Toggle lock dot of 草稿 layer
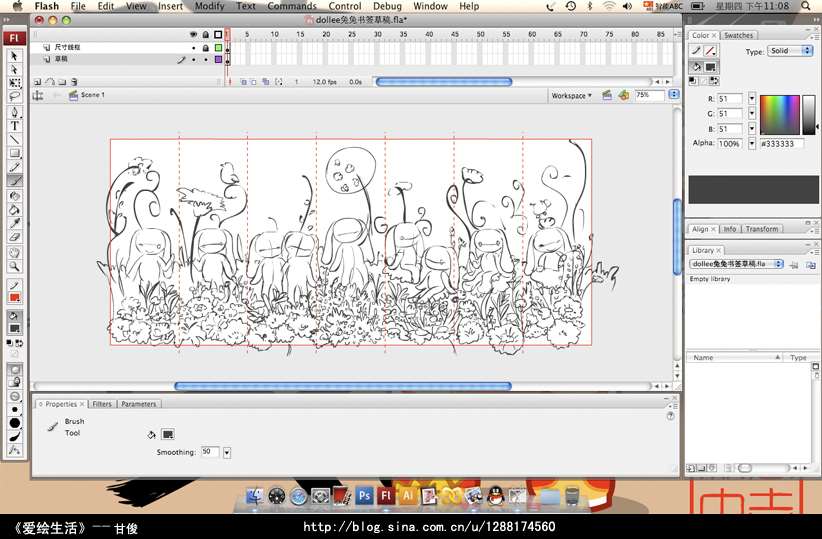The width and height of the screenshot is (822, 539). click(206, 60)
